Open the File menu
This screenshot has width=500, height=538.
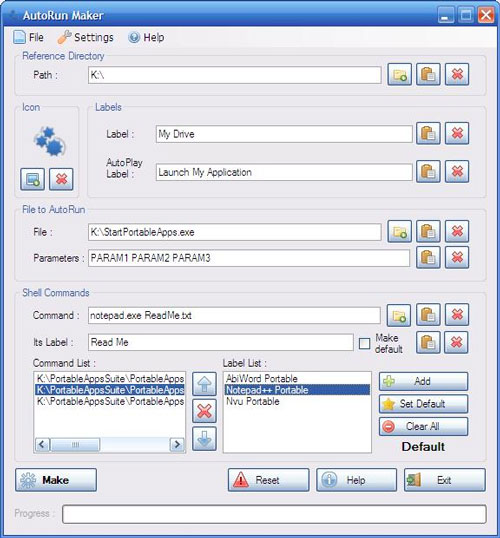tap(29, 37)
